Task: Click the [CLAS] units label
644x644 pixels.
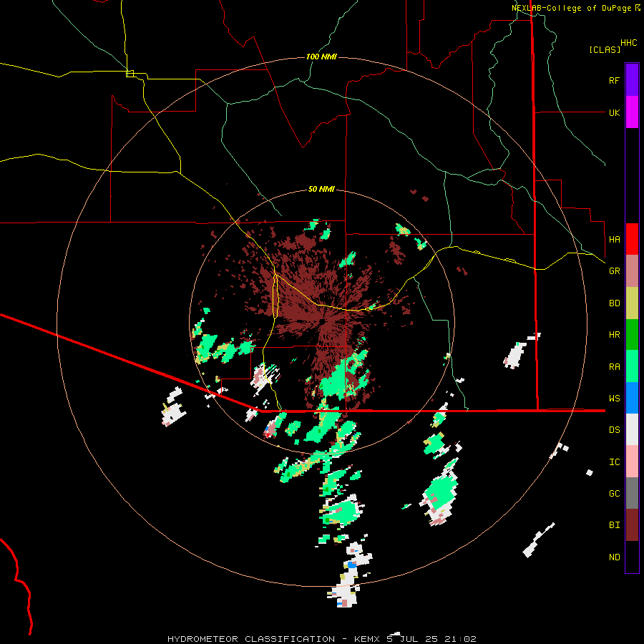Action: point(605,50)
